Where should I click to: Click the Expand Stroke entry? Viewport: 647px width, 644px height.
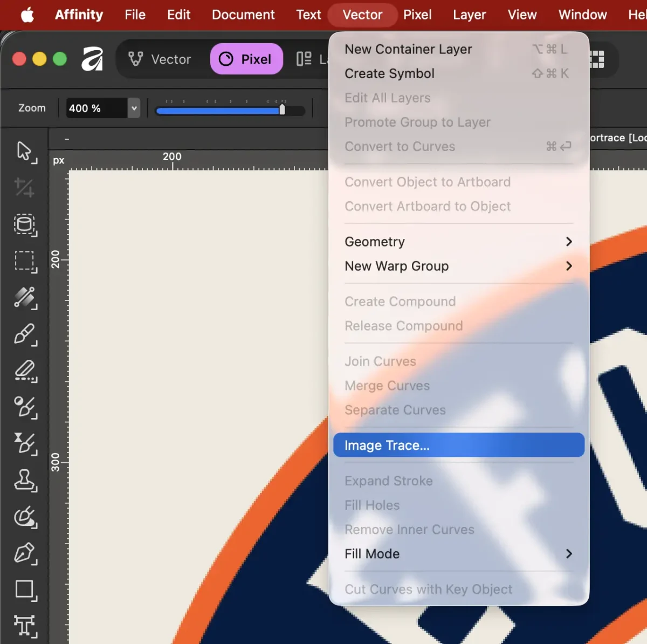pyautogui.click(x=458, y=481)
